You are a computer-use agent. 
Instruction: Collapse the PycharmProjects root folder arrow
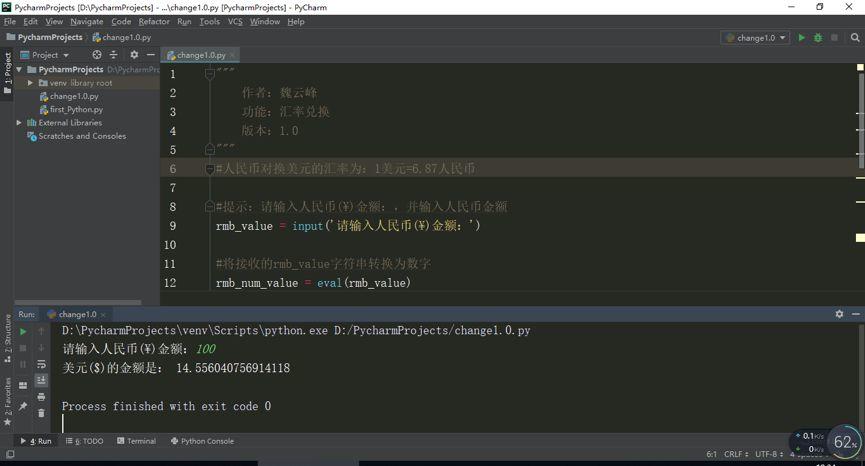click(x=19, y=69)
